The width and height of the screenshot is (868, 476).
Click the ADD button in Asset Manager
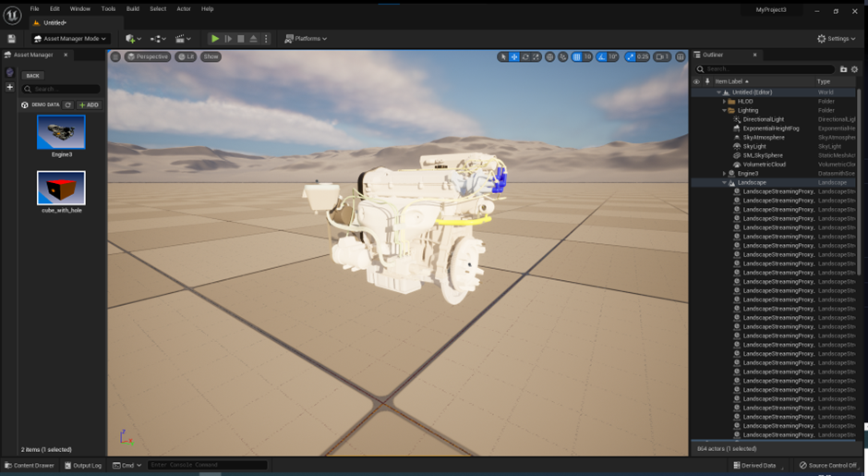(x=89, y=105)
